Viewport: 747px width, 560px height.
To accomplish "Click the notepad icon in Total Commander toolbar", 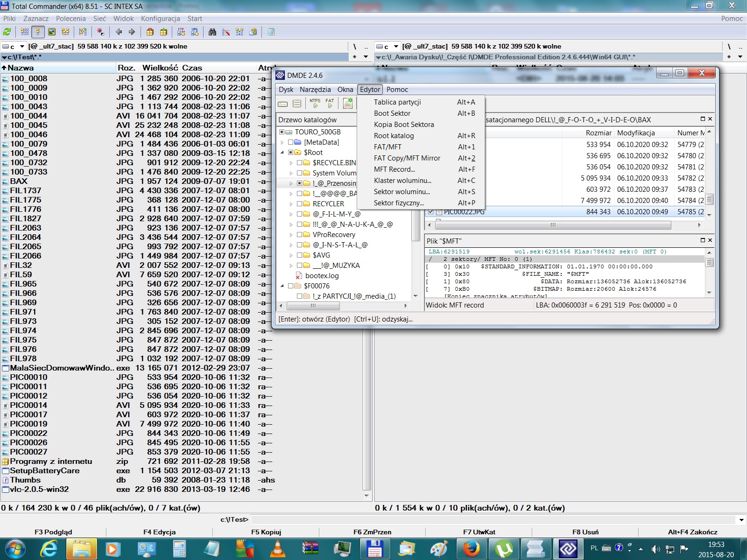I will 271,32.
